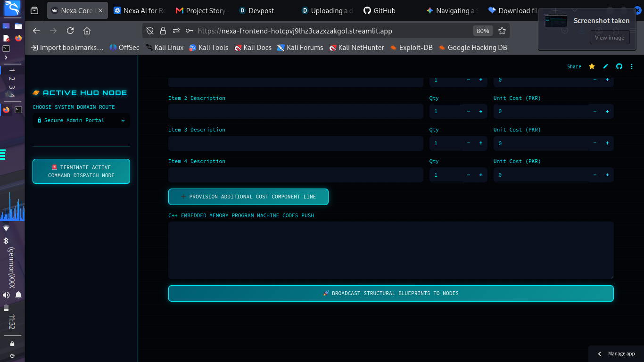Click the saved password key icon
Viewport: 644px width, 362px height.
tap(189, 31)
